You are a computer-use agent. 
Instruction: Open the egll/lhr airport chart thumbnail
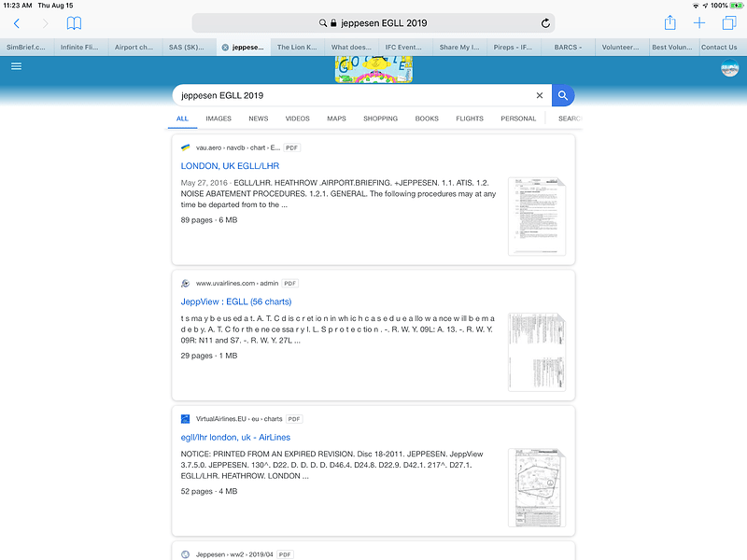pos(537,487)
